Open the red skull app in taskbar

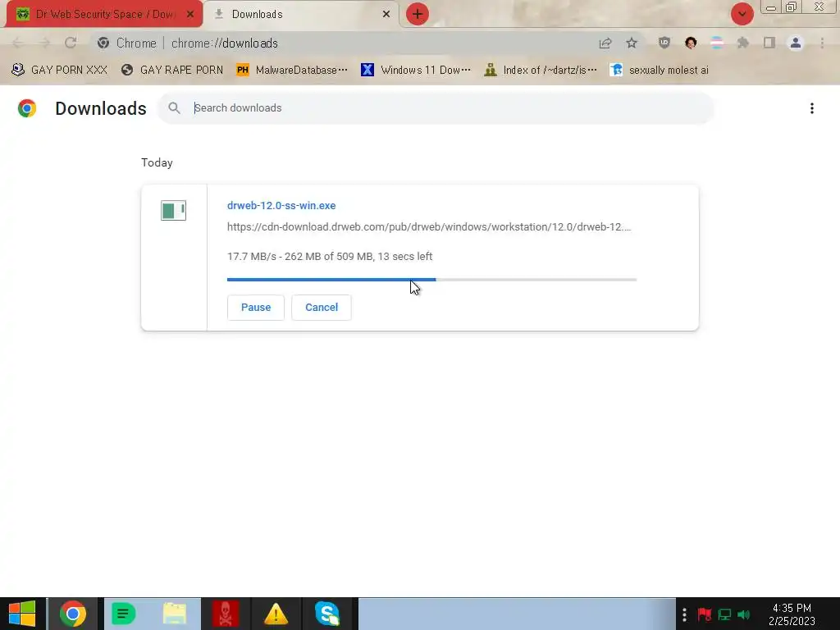(225, 614)
